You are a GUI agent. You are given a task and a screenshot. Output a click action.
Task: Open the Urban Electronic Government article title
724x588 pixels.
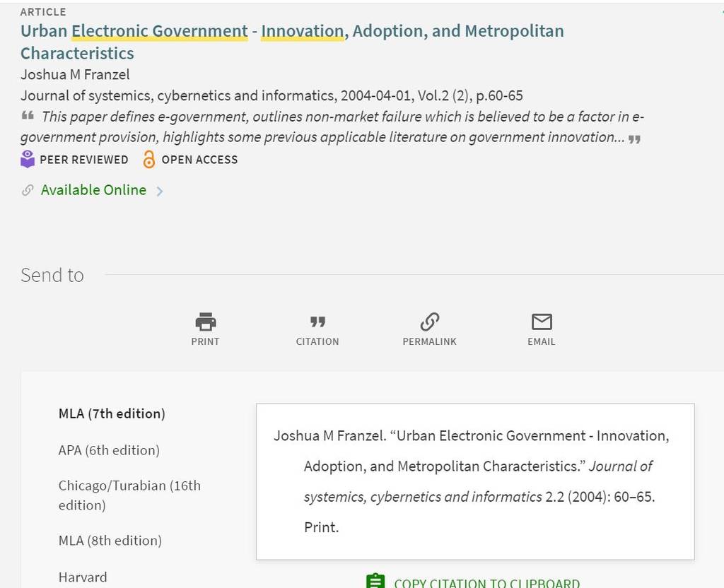[292, 42]
